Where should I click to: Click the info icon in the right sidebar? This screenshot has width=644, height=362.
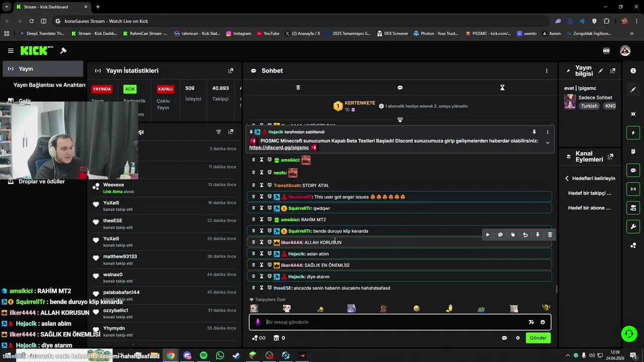click(x=633, y=71)
